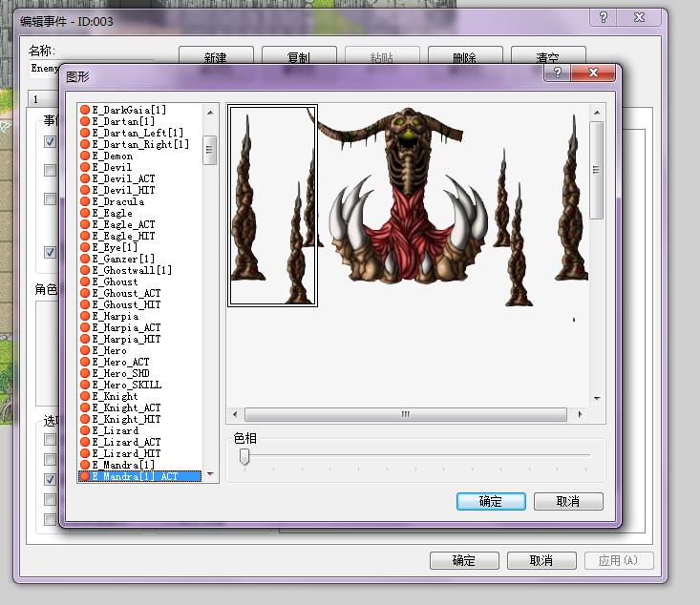Click 删除 button in event editor
This screenshot has height=605, width=700.
[465, 55]
